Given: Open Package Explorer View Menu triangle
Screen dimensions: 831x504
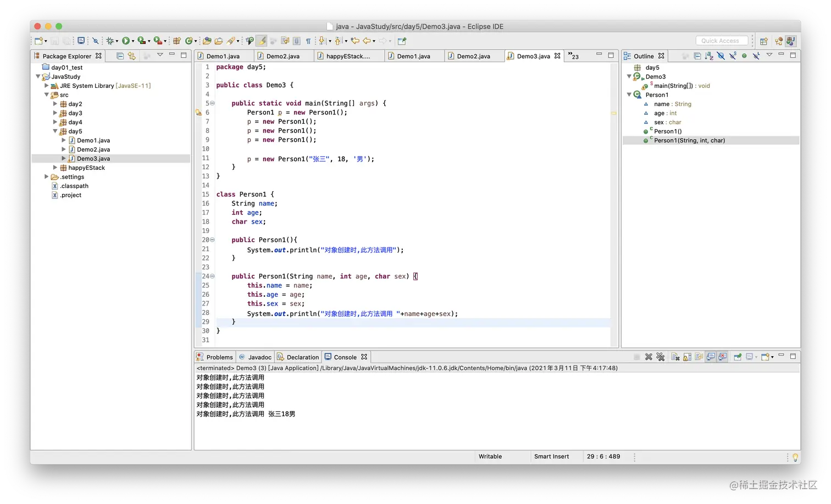Looking at the screenshot, I should tap(160, 54).
